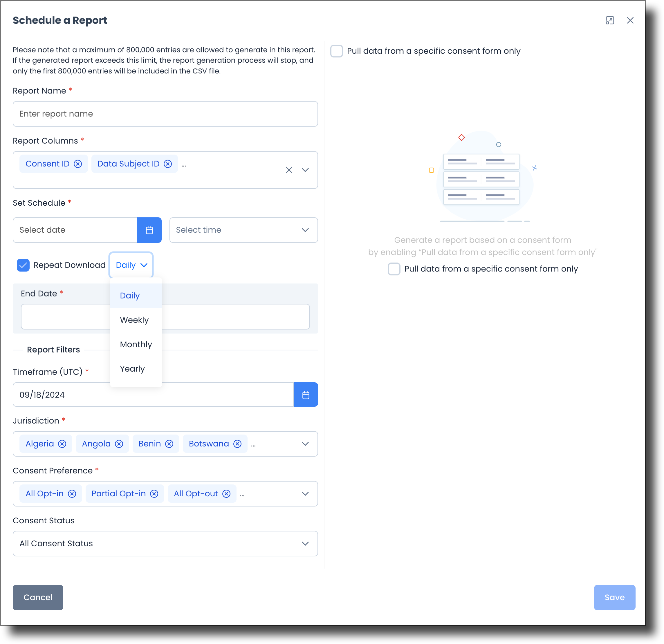Enable pulling data from a specific consent form
664x644 pixels.
click(336, 51)
